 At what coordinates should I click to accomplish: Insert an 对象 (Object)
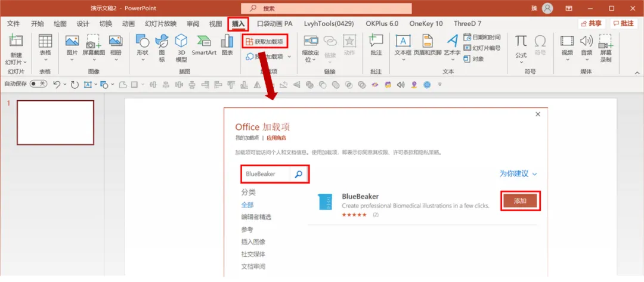474,58
